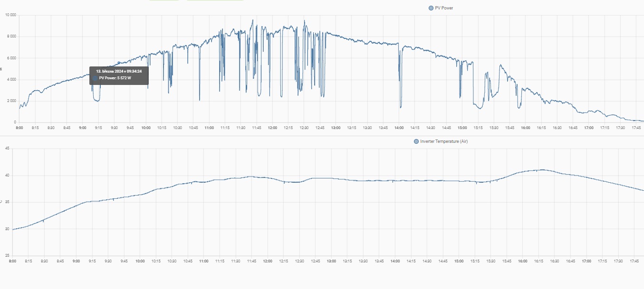
Task: Click the 17:00 label on temperature chart axis
Action: tap(586, 261)
